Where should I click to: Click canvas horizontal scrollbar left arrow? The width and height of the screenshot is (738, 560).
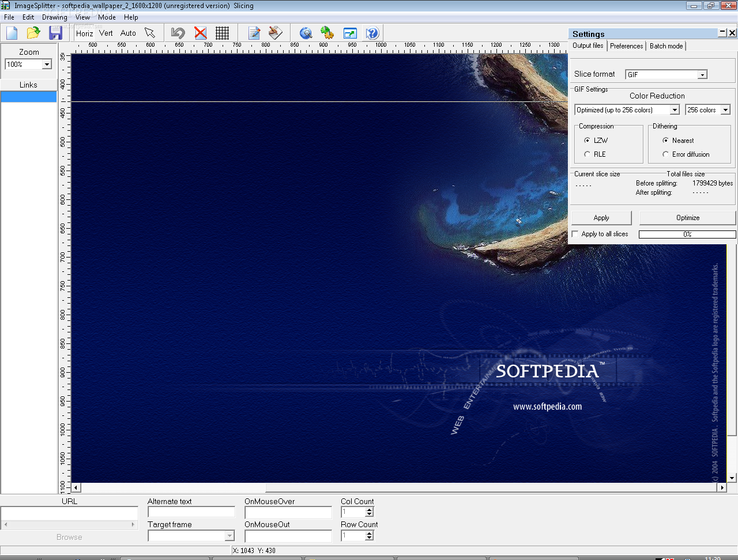[76, 487]
